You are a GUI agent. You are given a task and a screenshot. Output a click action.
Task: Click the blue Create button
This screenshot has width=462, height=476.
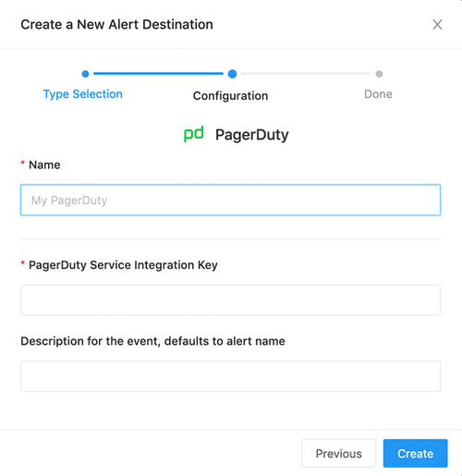(415, 454)
